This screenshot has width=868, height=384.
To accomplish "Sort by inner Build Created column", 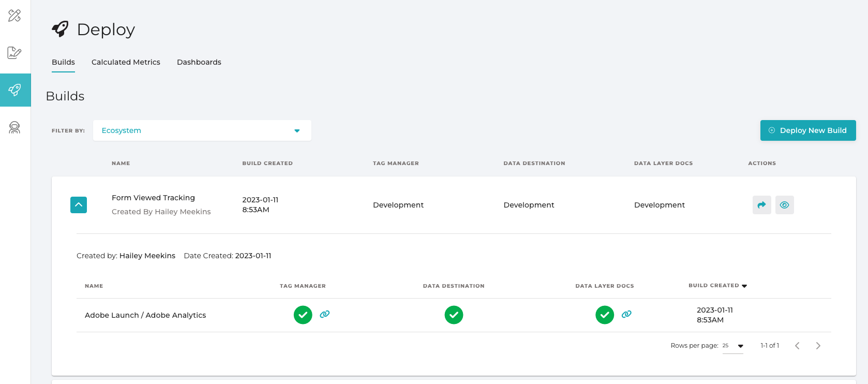I will click(717, 286).
